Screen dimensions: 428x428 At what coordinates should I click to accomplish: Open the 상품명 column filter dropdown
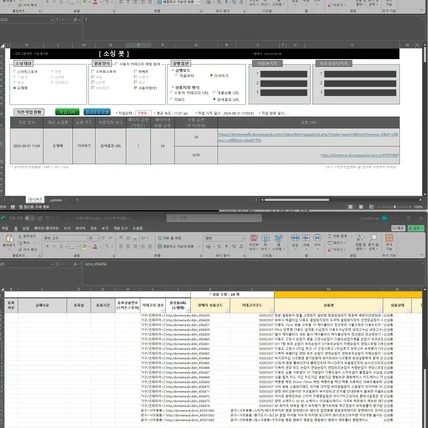(380, 310)
